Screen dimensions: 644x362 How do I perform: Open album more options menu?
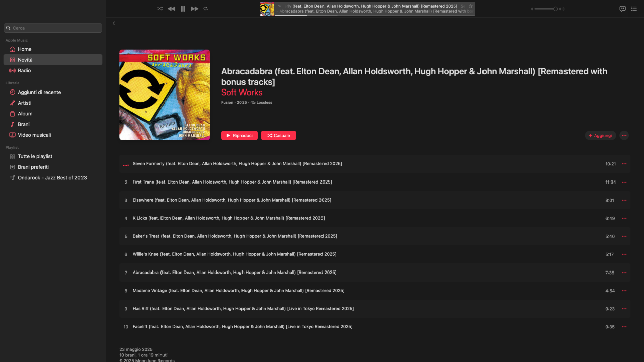click(624, 135)
